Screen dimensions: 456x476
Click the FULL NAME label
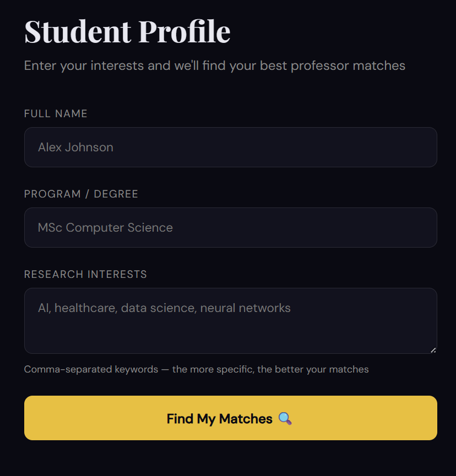tap(56, 113)
